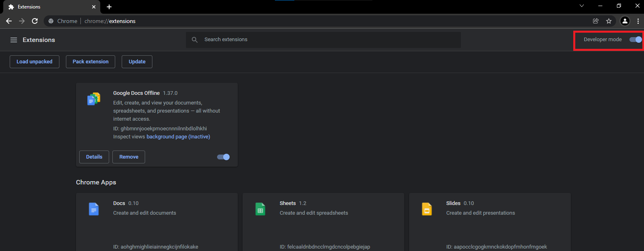This screenshot has width=644, height=251.
Task: Click the Slides app icon
Action: [x=427, y=209]
